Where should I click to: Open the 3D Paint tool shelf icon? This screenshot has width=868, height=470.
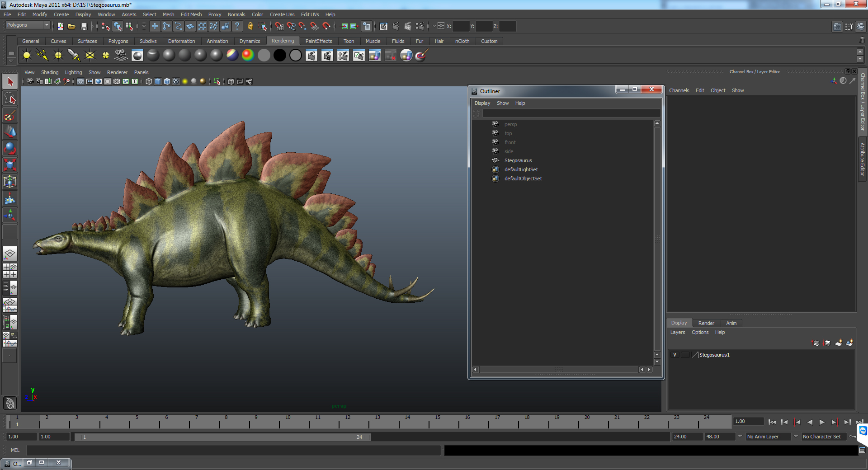coord(422,56)
